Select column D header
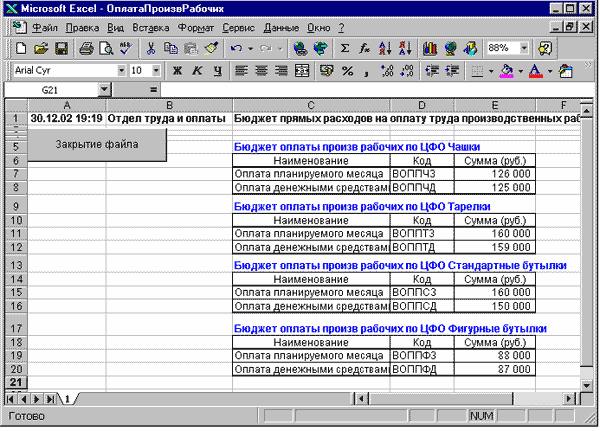Screen dimensions: 600x431 click(x=422, y=105)
